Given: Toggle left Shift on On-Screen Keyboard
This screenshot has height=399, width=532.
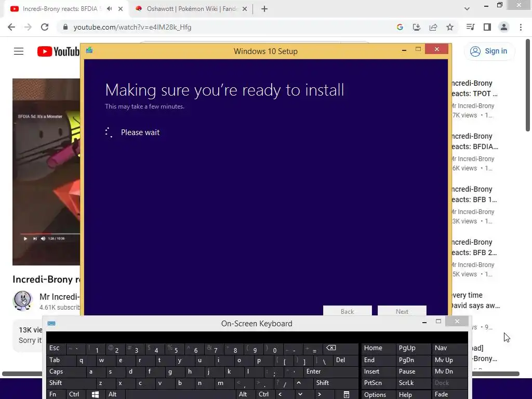Looking at the screenshot, I should (x=71, y=383).
